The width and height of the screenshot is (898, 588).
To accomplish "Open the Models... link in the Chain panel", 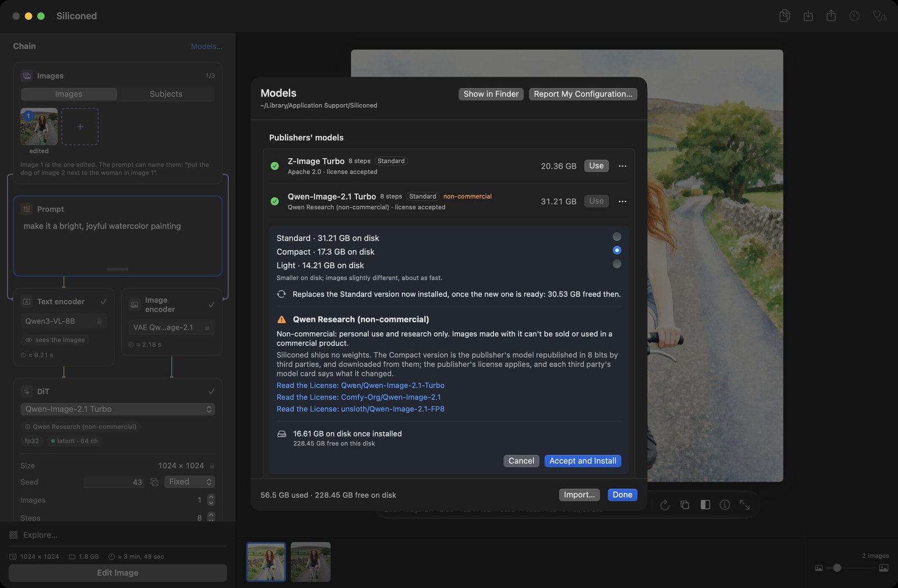I will [x=207, y=46].
